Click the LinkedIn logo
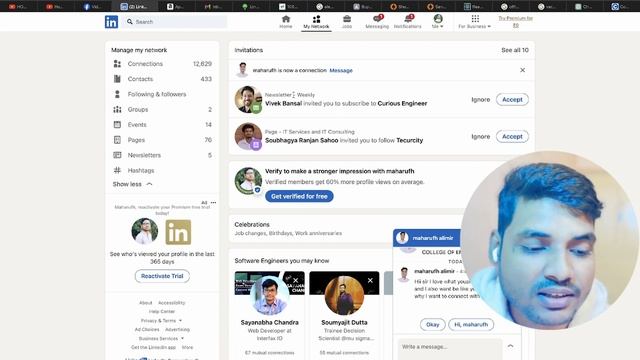 pyautogui.click(x=111, y=22)
